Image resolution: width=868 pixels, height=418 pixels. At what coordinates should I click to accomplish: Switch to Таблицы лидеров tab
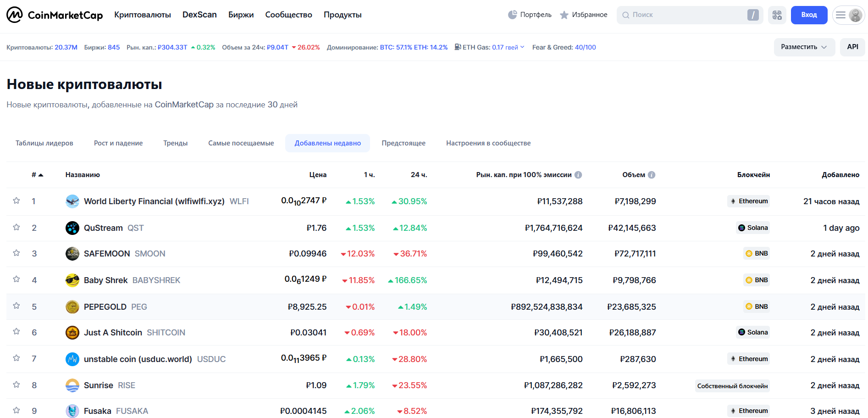click(x=44, y=143)
